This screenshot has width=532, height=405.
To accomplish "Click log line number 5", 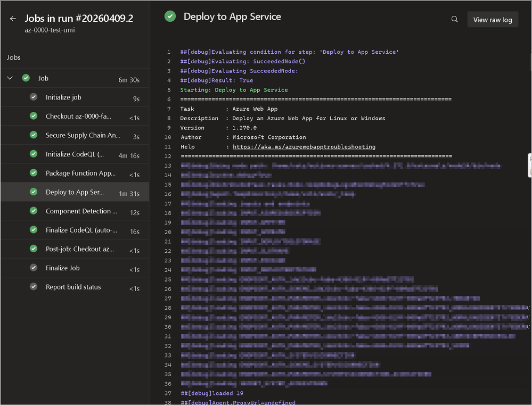I will point(168,90).
